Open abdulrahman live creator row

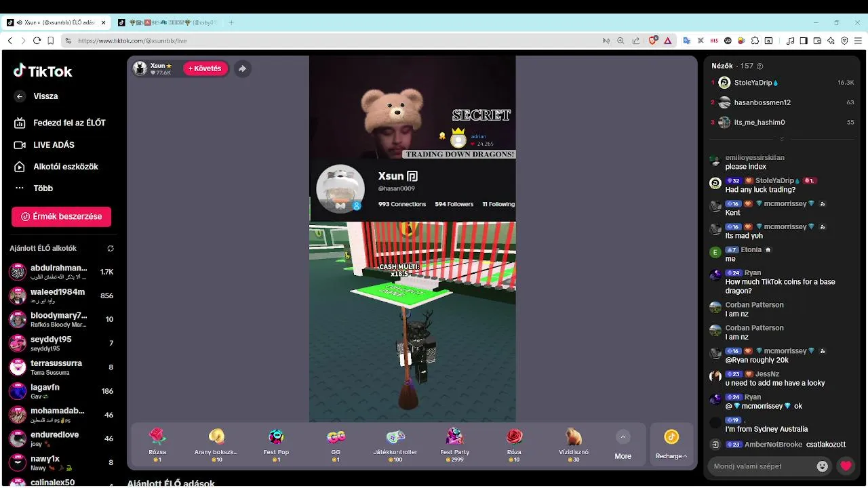[62, 272]
